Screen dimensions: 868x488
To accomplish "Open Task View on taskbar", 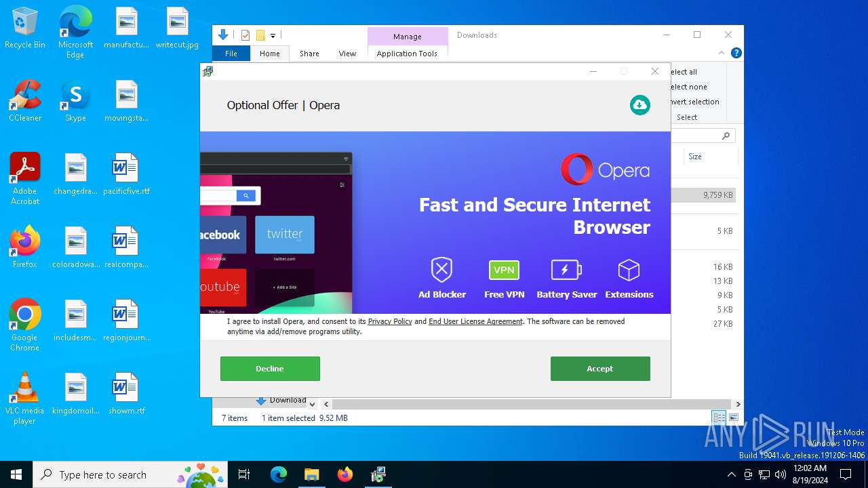I will (x=244, y=474).
